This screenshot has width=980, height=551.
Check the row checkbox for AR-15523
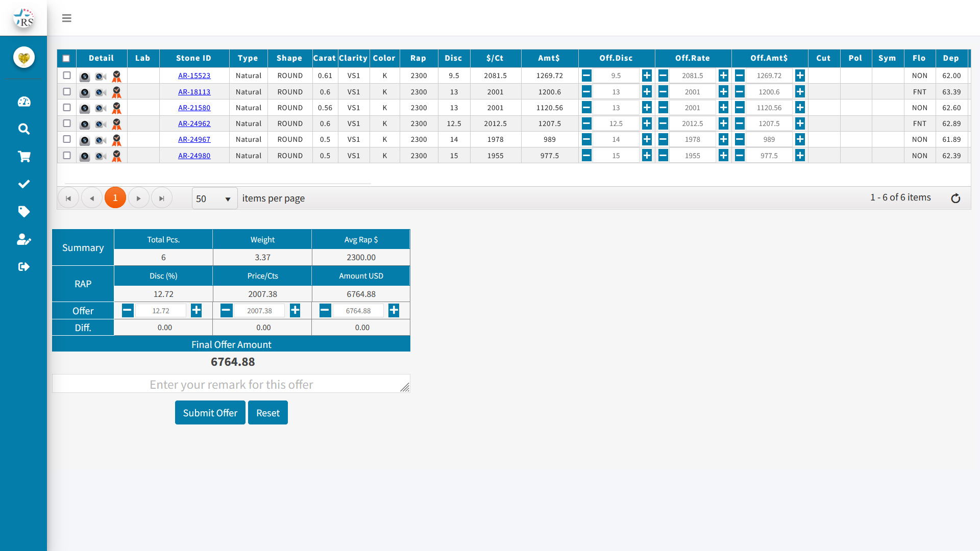click(x=67, y=75)
